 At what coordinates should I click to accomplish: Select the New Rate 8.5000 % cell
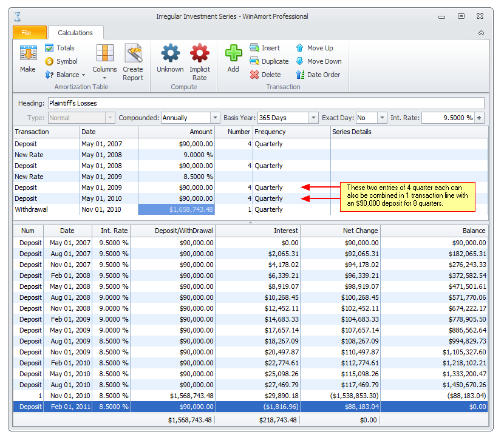point(176,177)
